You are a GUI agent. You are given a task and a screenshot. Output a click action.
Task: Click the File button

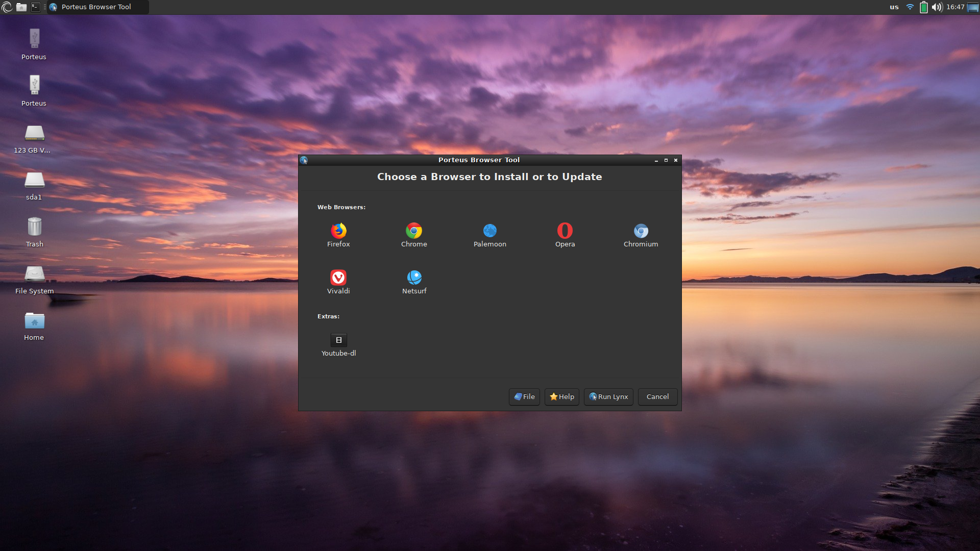point(524,396)
